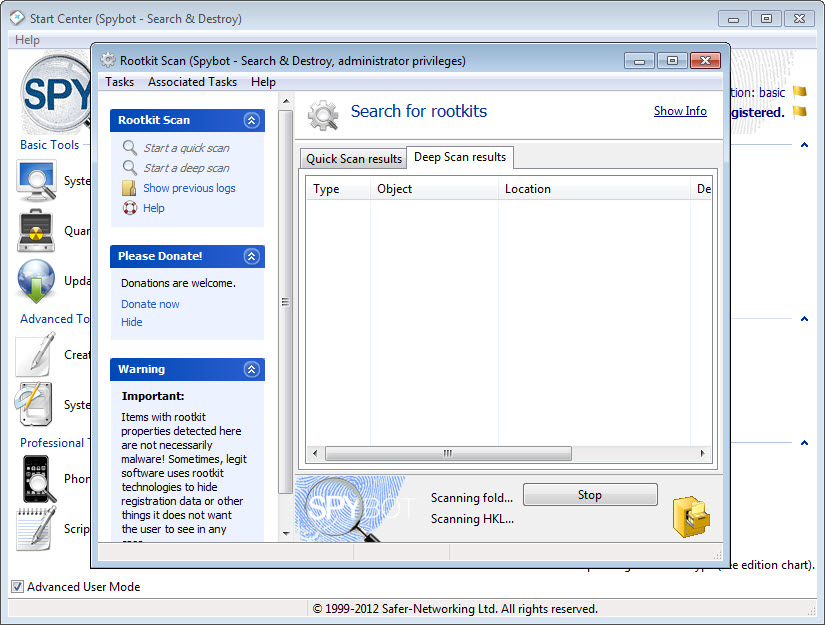Click the lifebuoy Help icon in Rootkit Scan panel
This screenshot has width=825, height=625.
[129, 208]
